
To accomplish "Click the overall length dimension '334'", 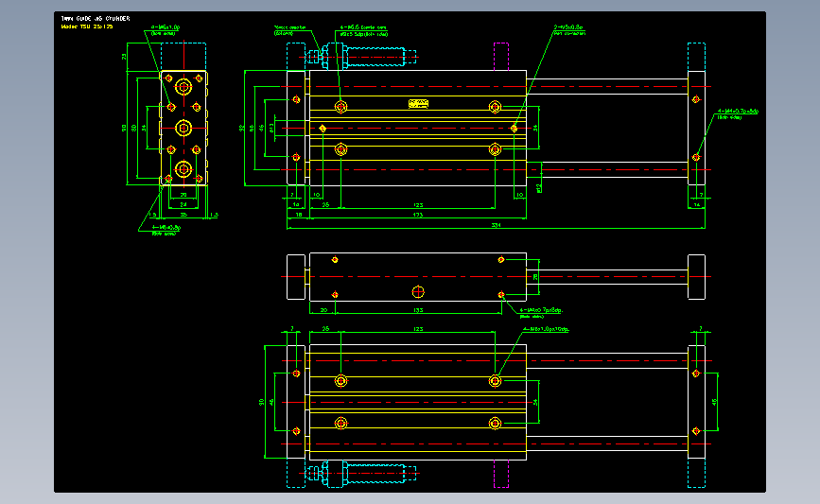I will [x=496, y=225].
